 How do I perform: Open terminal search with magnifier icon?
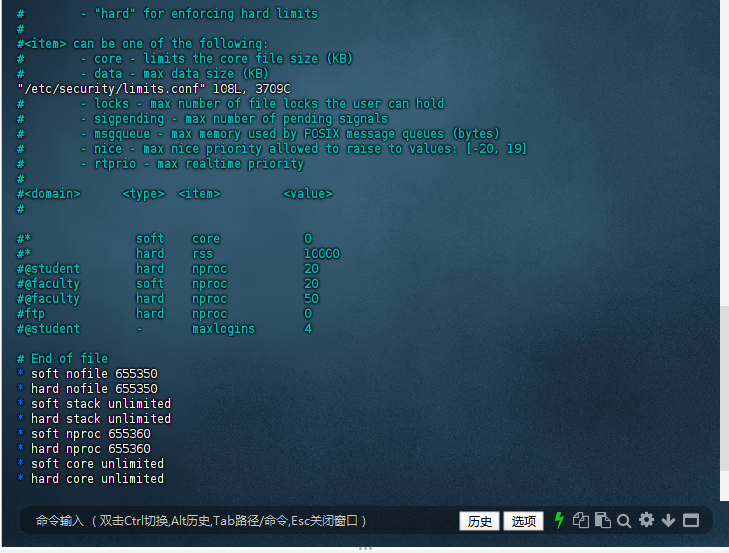click(624, 520)
